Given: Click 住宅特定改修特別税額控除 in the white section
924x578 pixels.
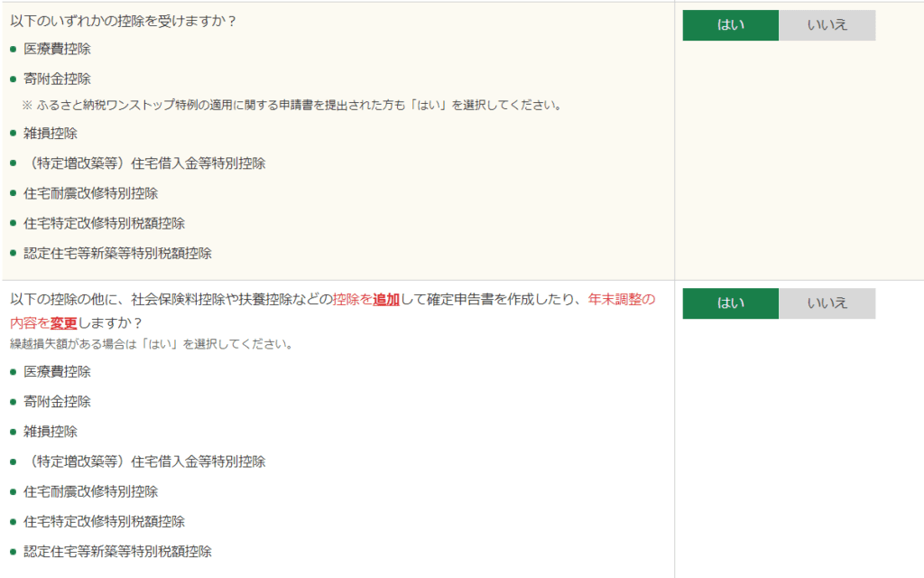Looking at the screenshot, I should tap(105, 521).
